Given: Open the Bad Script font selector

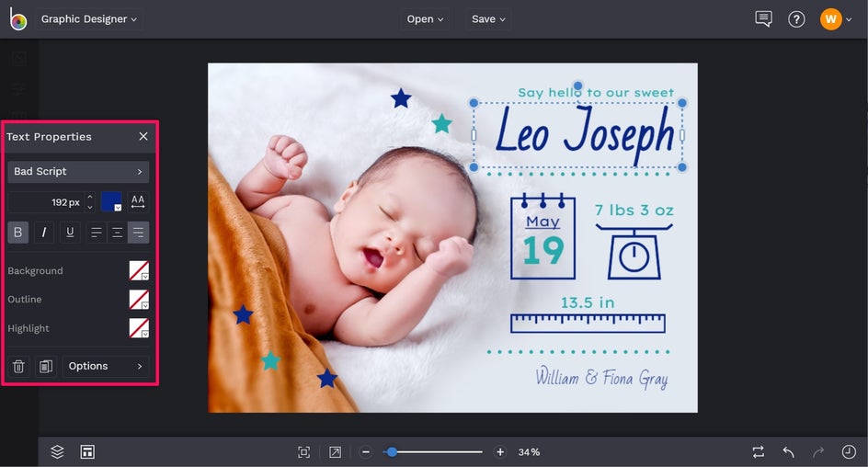Looking at the screenshot, I should pyautogui.click(x=78, y=172).
